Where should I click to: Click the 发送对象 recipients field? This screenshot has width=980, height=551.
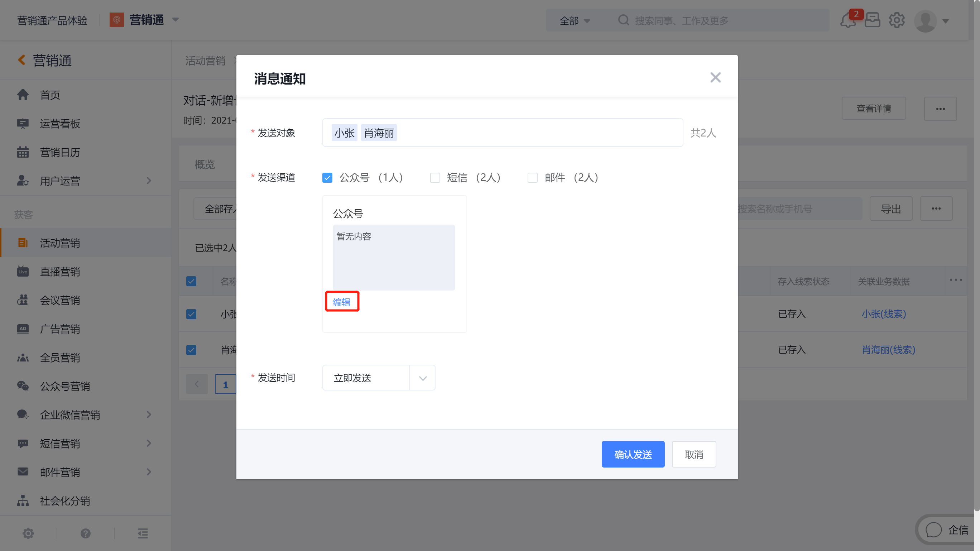503,133
